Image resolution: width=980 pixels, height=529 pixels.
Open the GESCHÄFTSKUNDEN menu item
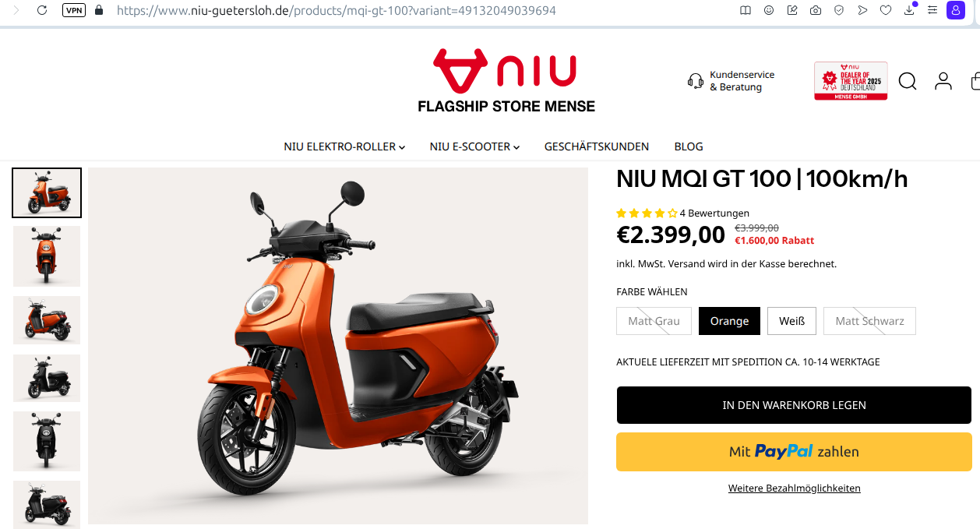597,146
